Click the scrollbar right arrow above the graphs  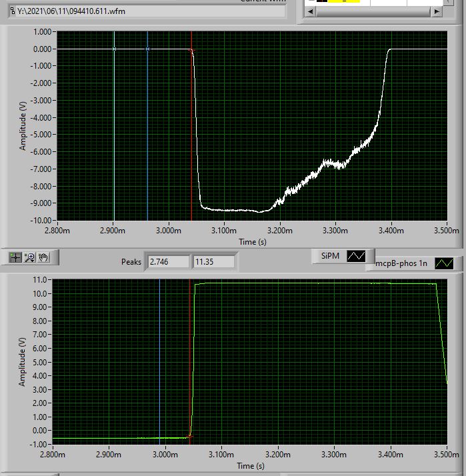pos(437,11)
